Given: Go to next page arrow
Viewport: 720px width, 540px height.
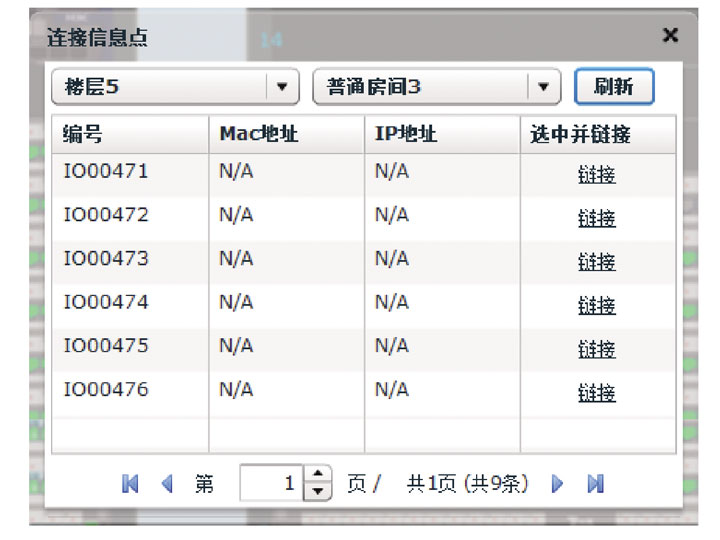Looking at the screenshot, I should click(x=558, y=484).
